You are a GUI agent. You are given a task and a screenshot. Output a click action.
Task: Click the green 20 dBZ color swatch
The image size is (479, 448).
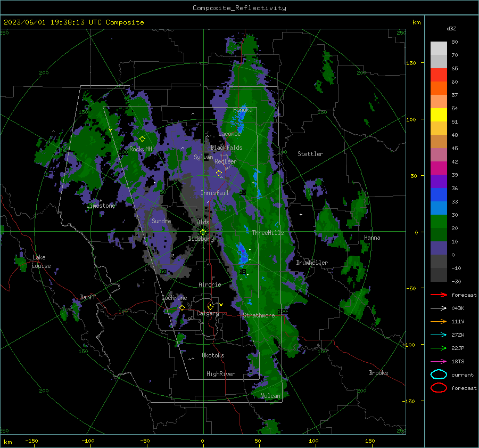coord(439,221)
